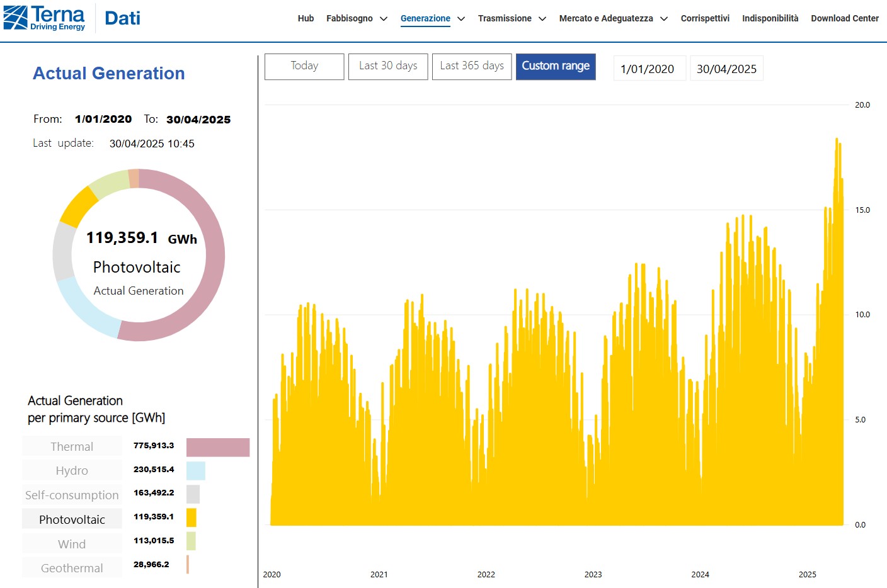This screenshot has width=887, height=588.
Task: Open the Corrispettivi section
Action: pyautogui.click(x=705, y=18)
